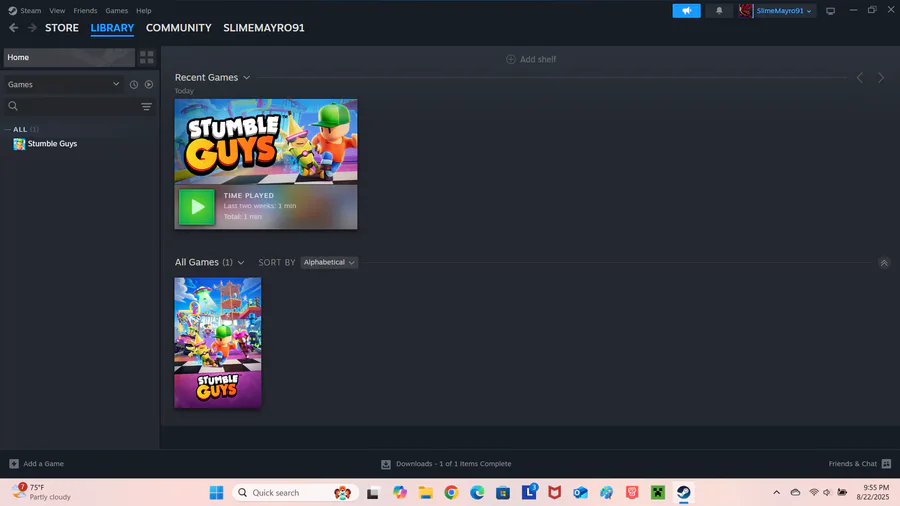Launch Microsoft Edge from the taskbar

point(477,492)
